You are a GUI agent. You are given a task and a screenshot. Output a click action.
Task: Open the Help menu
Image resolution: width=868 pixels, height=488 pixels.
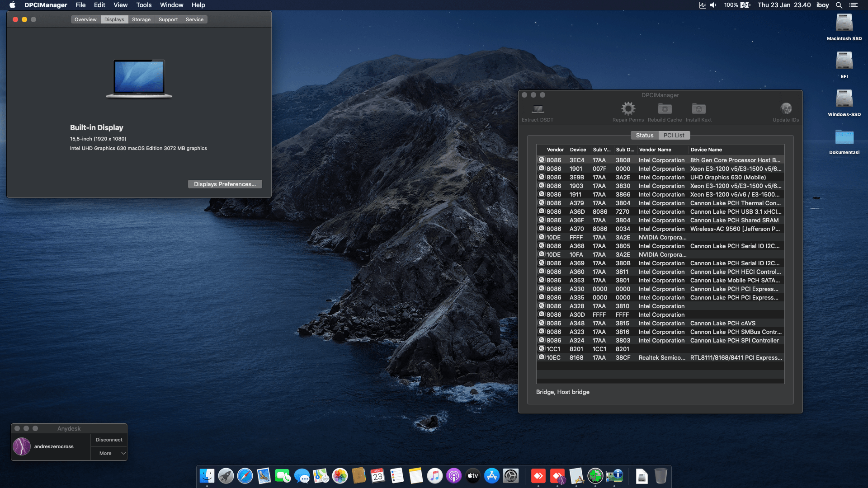(198, 5)
